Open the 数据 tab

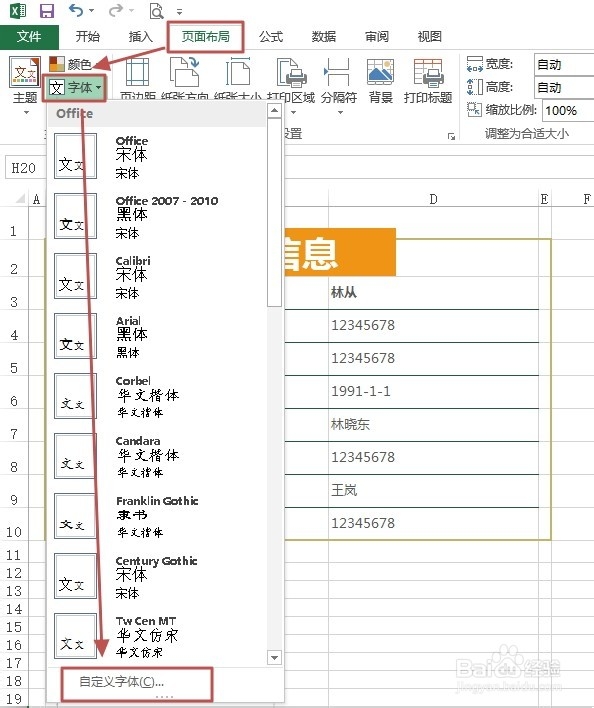click(x=324, y=37)
